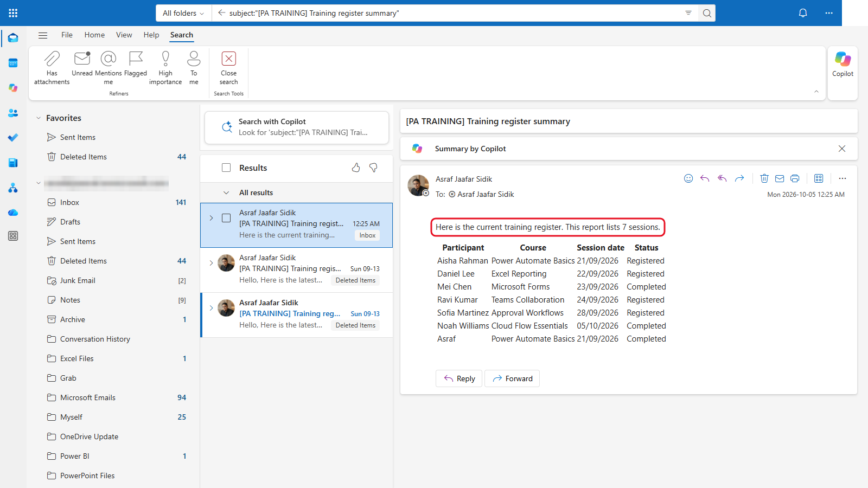Collapse the ribbon with chevron
The image size is (868, 488).
pos(816,92)
